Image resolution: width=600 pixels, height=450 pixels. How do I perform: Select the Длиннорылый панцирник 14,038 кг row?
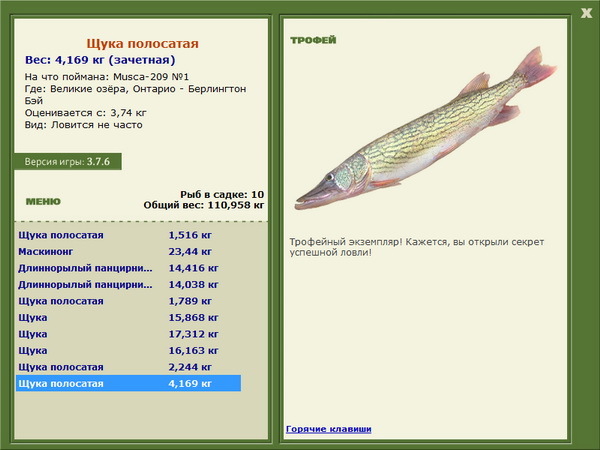tap(128, 284)
